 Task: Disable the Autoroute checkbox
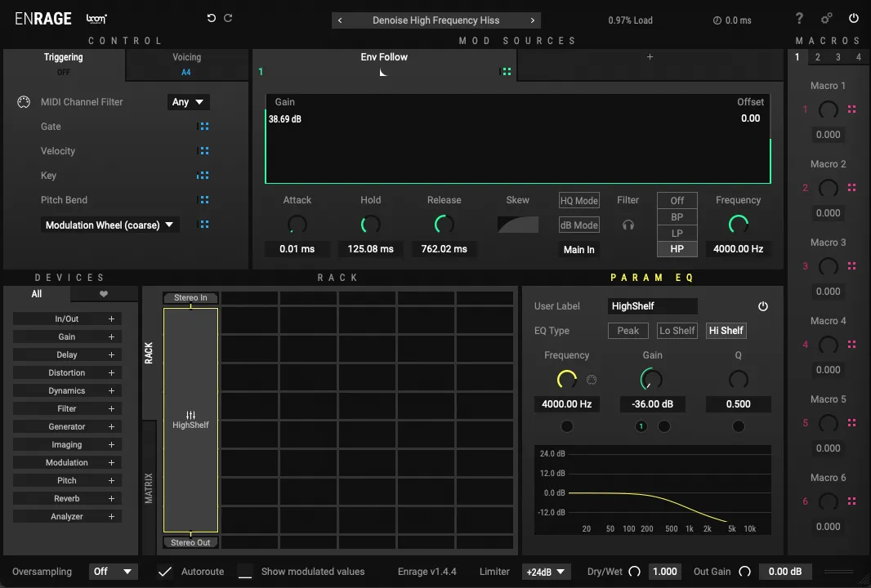165,572
